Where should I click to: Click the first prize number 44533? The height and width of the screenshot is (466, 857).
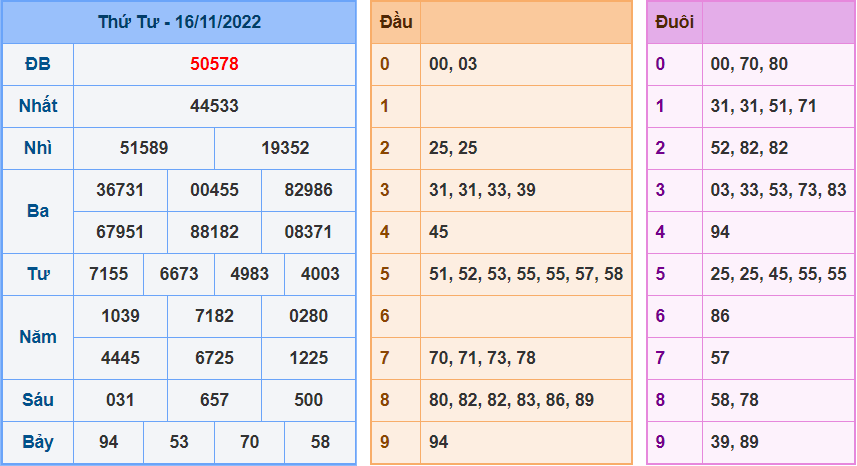214,106
